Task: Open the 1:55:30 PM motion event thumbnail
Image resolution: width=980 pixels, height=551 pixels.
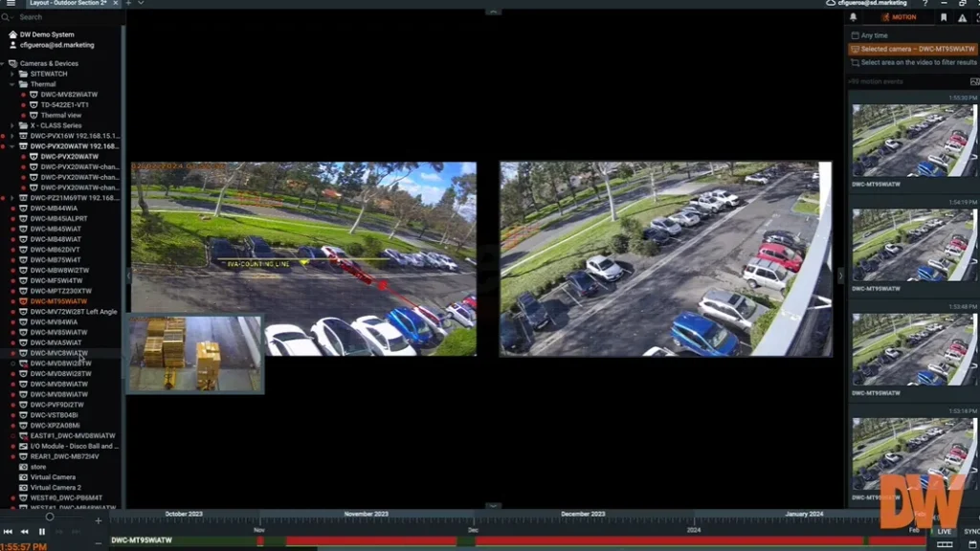Action: point(913,141)
